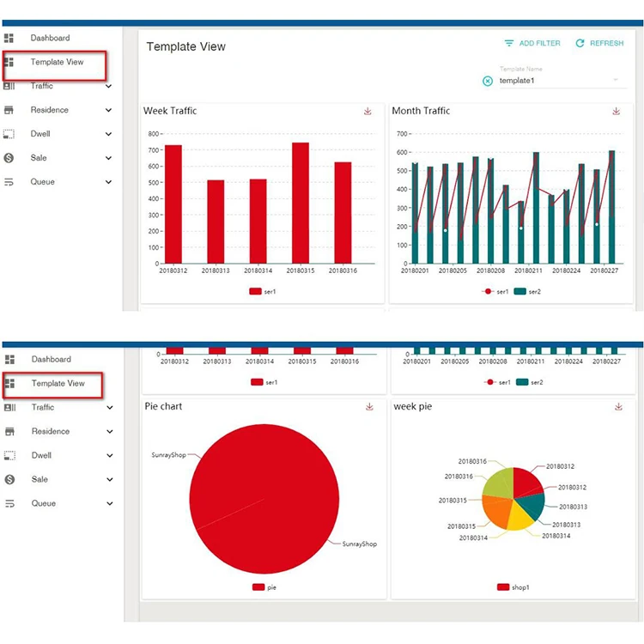Click the ADD FILTER button
The height and width of the screenshot is (644, 644).
[x=532, y=43]
